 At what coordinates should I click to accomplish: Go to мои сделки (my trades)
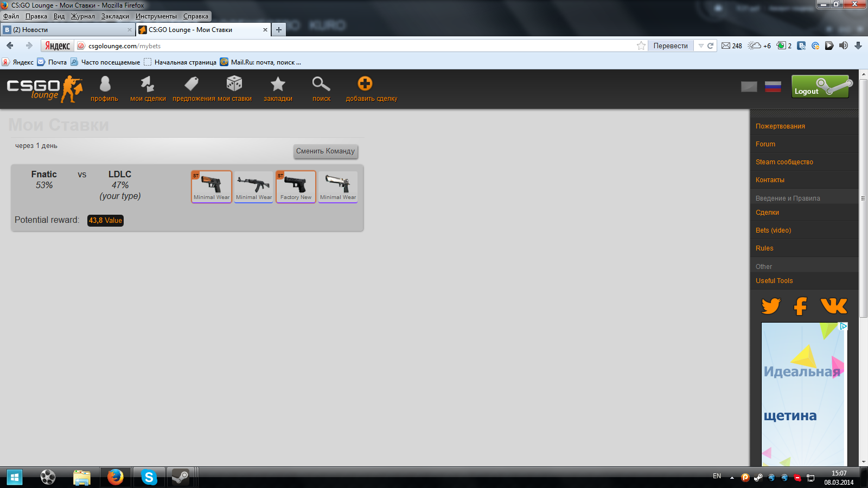[148, 99]
